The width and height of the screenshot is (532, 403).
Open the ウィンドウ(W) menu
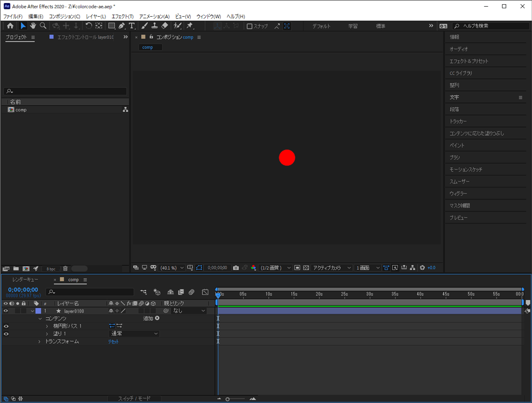(209, 16)
